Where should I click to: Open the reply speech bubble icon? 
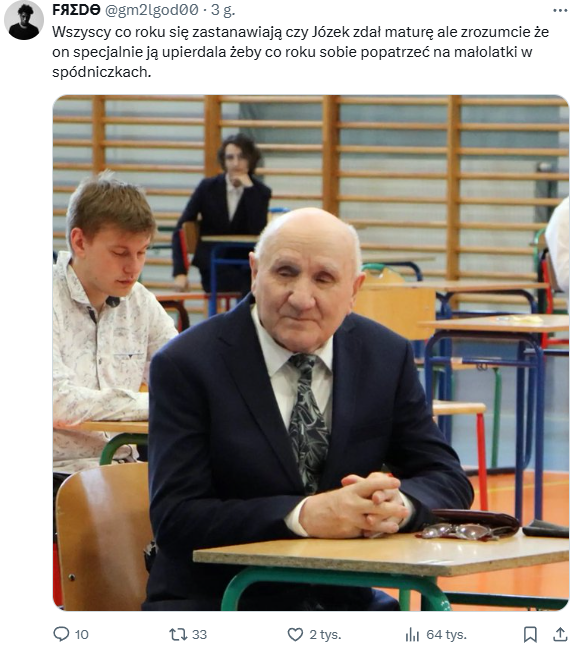[x=61, y=634]
